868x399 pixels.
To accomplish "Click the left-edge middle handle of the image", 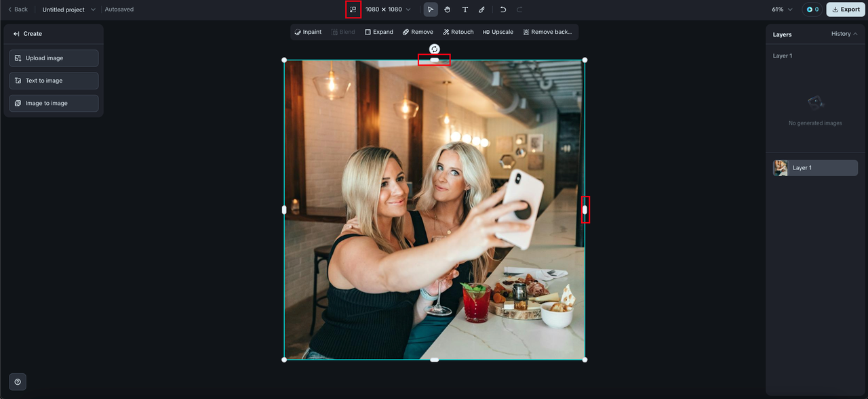I will [x=284, y=210].
